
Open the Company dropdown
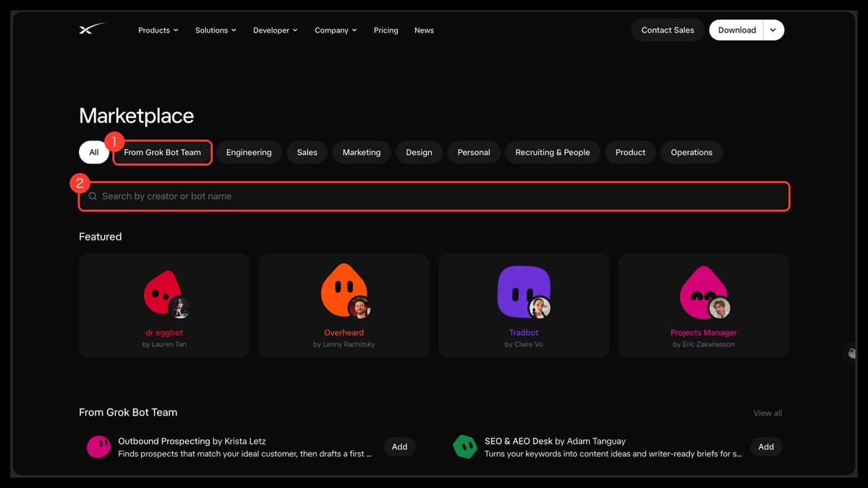click(x=336, y=30)
